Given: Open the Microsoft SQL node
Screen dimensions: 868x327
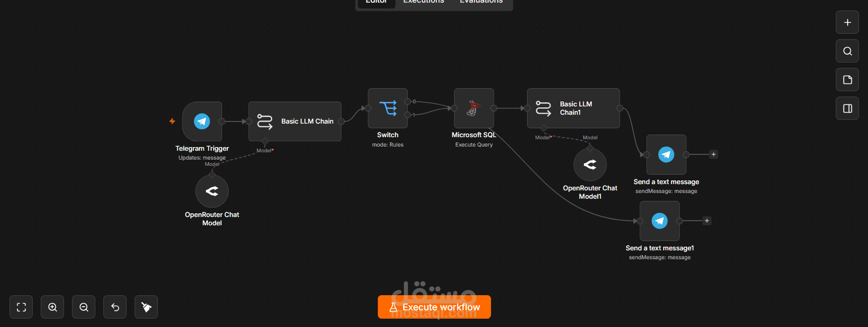Looking at the screenshot, I should pyautogui.click(x=474, y=108).
